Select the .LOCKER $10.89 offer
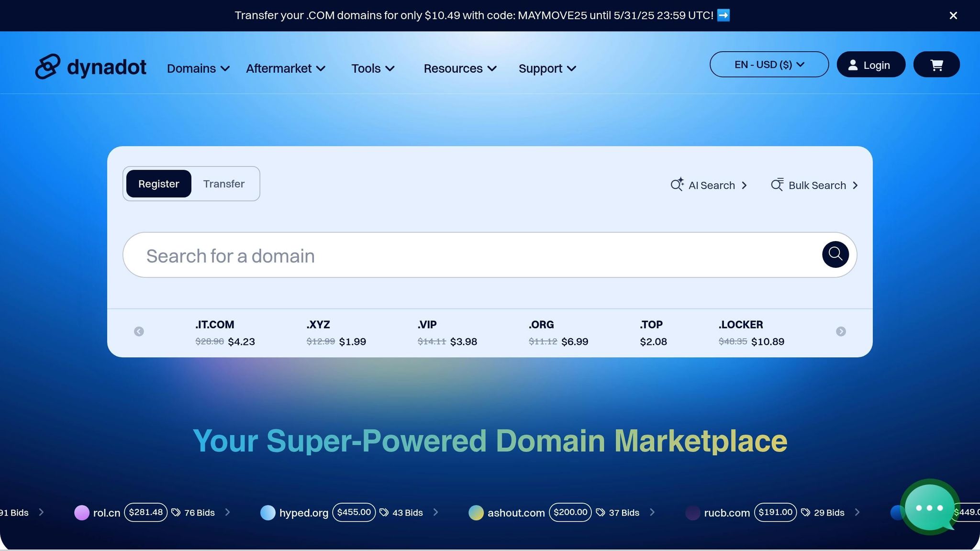Viewport: 980px width, 551px height. click(x=751, y=333)
